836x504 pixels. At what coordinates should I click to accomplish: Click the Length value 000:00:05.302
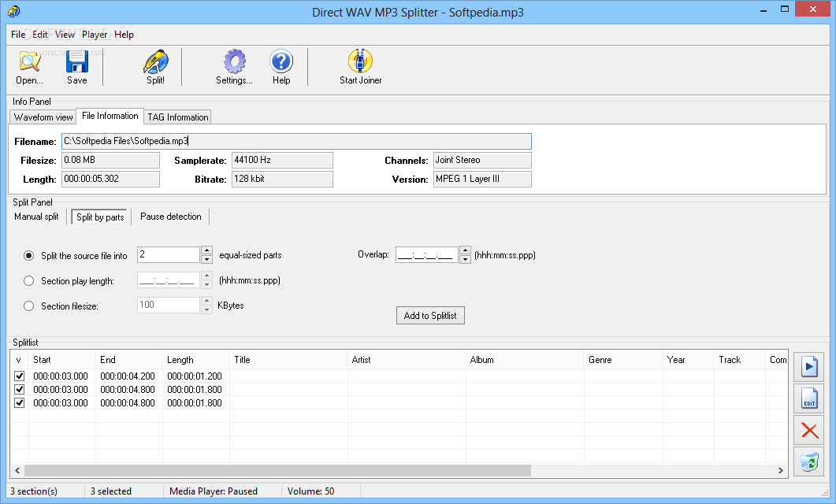coord(110,179)
